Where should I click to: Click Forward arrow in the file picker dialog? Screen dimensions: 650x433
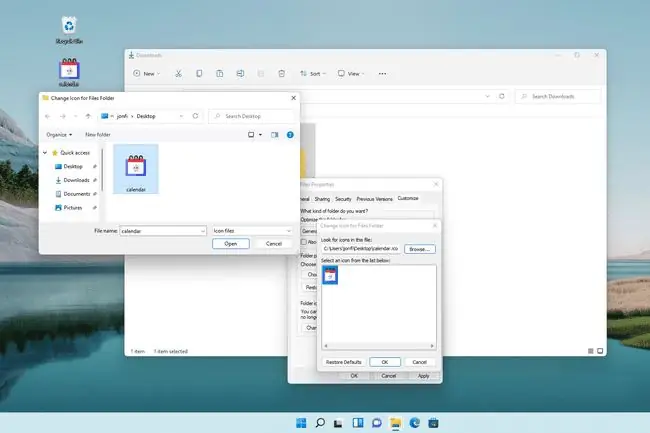pos(63,116)
